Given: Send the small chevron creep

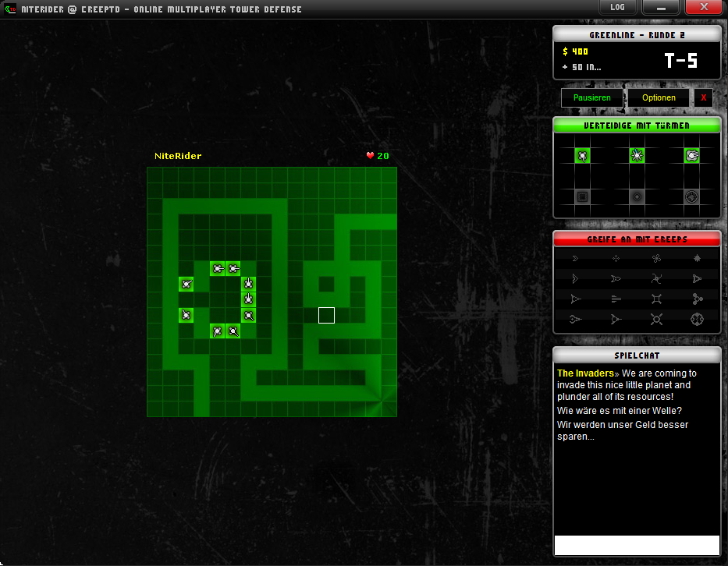Looking at the screenshot, I should (x=575, y=258).
